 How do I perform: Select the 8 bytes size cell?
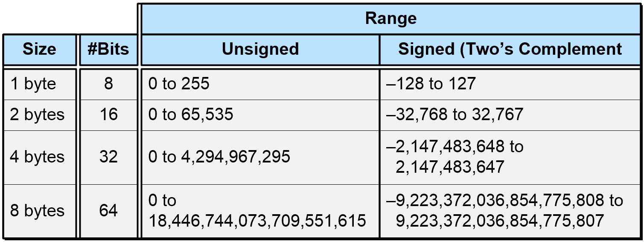pyautogui.click(x=39, y=211)
